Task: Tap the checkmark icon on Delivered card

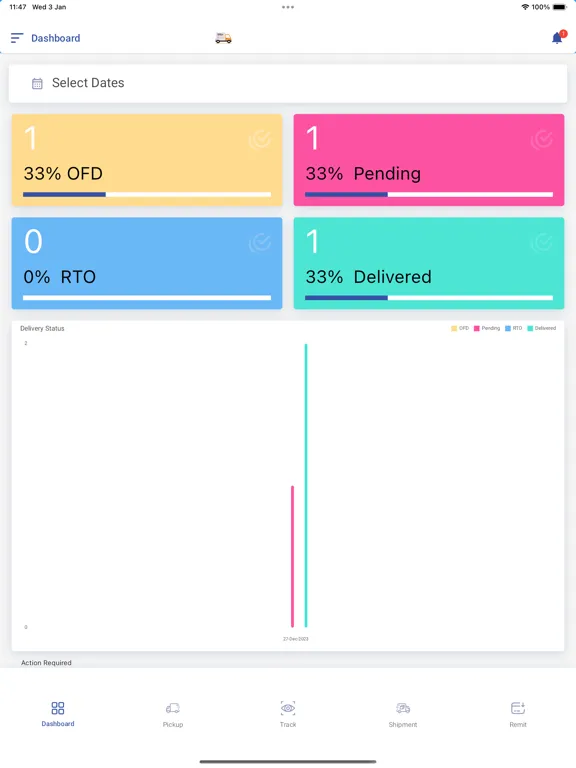Action: [542, 242]
